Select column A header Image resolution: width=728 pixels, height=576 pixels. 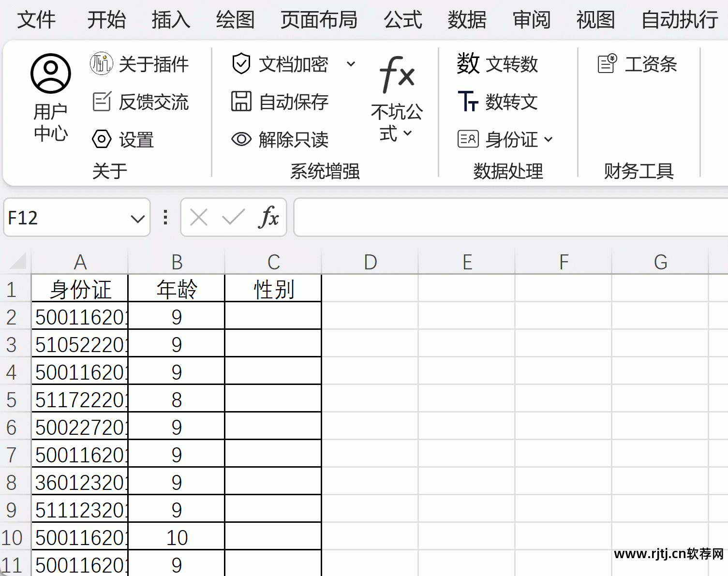[x=80, y=262]
